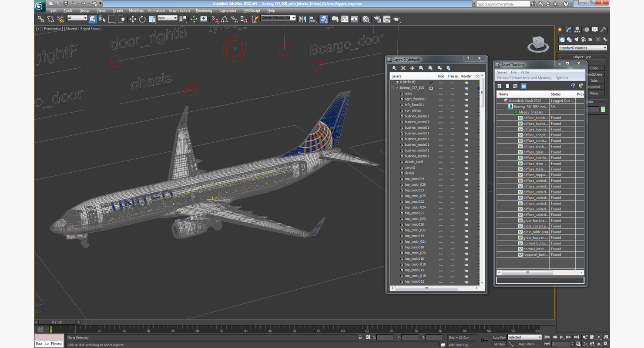Image resolution: width=644 pixels, height=348 pixels.
Task: Open the Render Setup icon
Action: tap(377, 19)
